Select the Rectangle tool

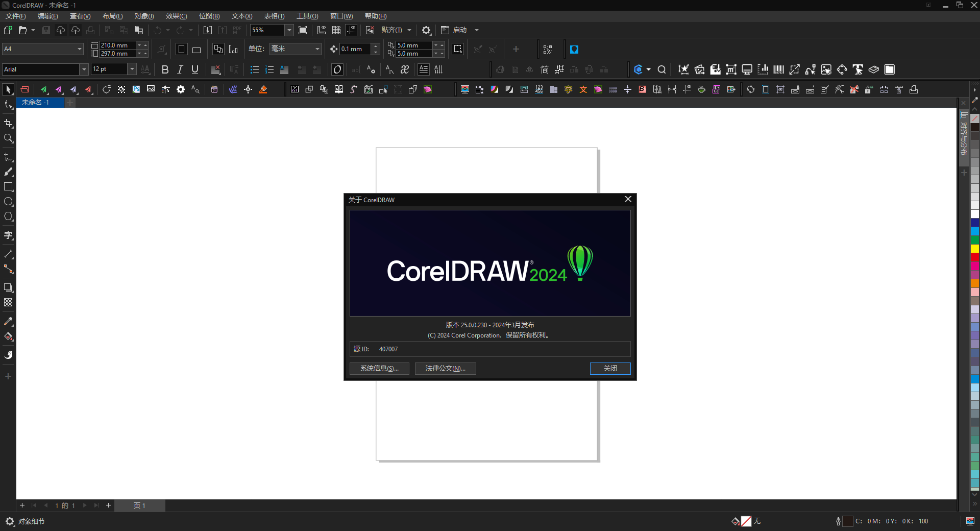[8, 187]
